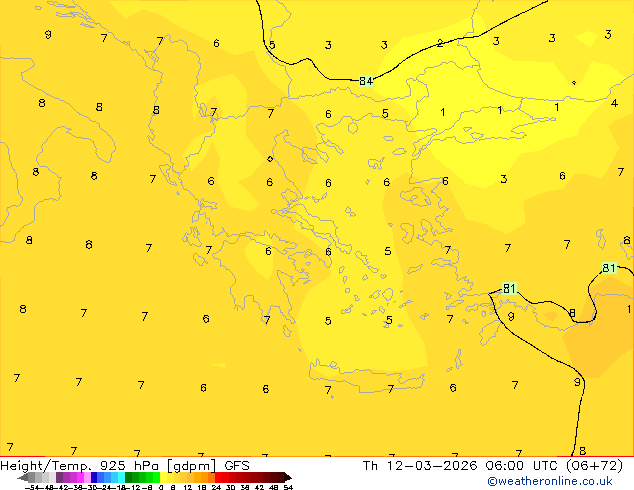
Task: Click the cyan swatch in the color scale
Action: pos(121,477)
